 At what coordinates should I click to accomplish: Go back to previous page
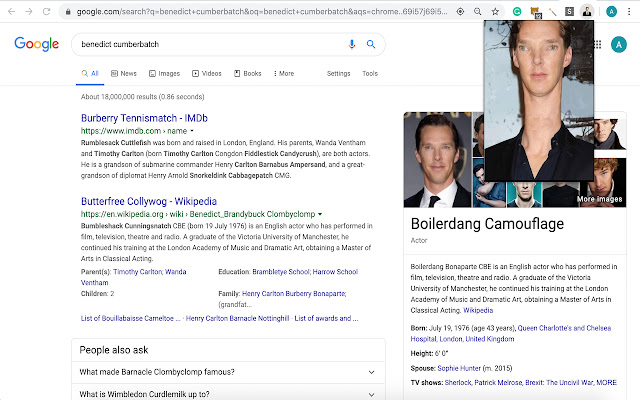(x=10, y=11)
